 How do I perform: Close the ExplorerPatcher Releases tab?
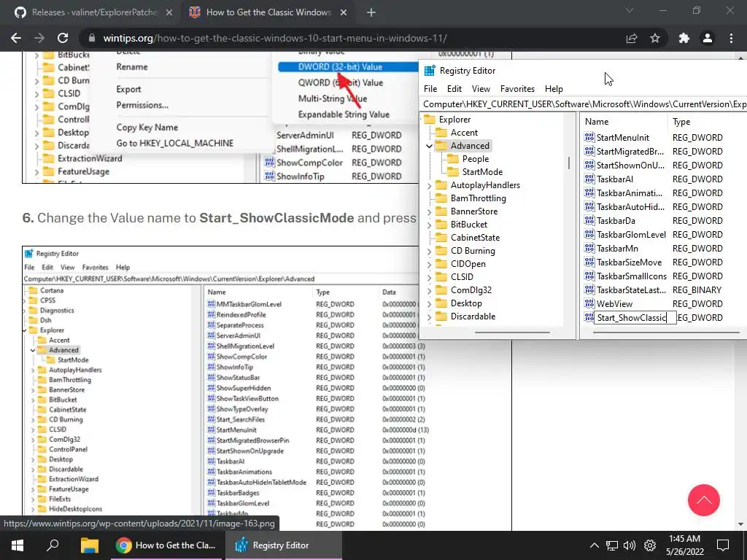point(169,13)
